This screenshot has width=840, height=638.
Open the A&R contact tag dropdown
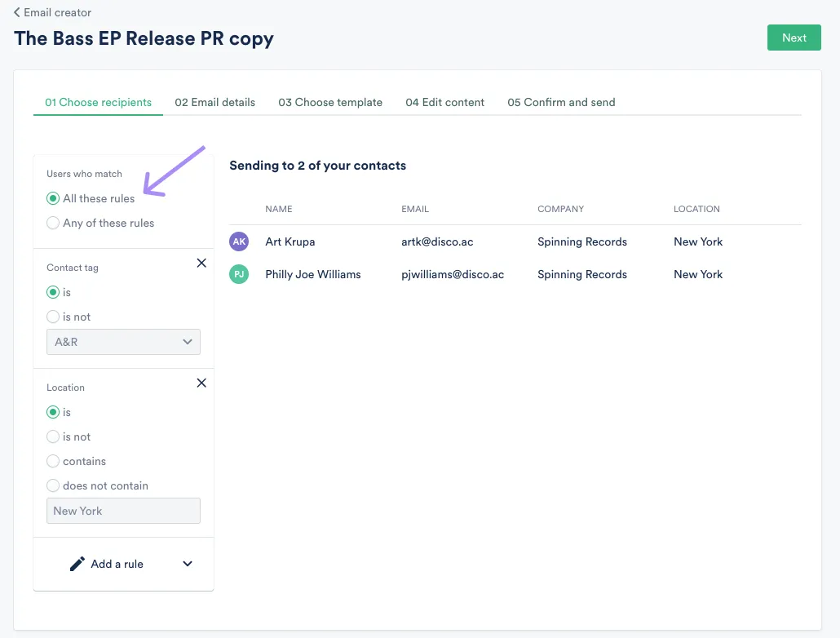(123, 342)
